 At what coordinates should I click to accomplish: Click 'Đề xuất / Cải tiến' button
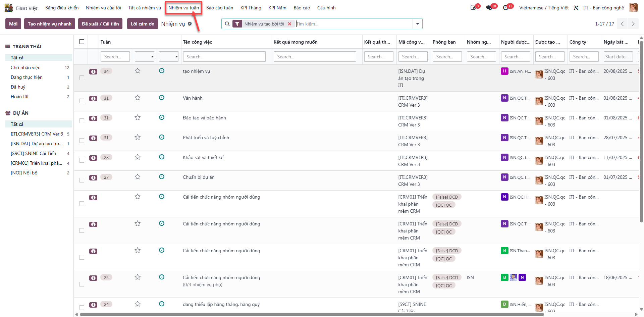coord(100,24)
